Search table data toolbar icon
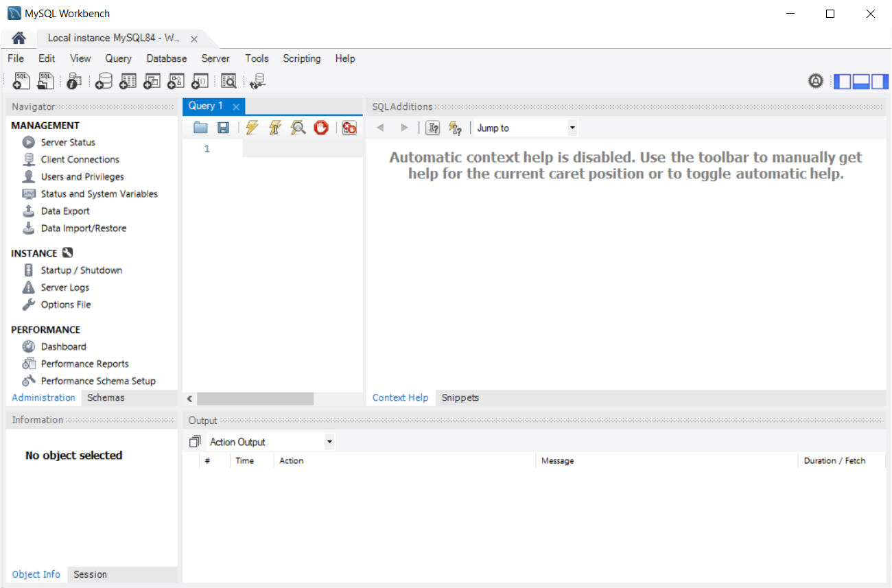This screenshot has width=892, height=588. pos(228,81)
